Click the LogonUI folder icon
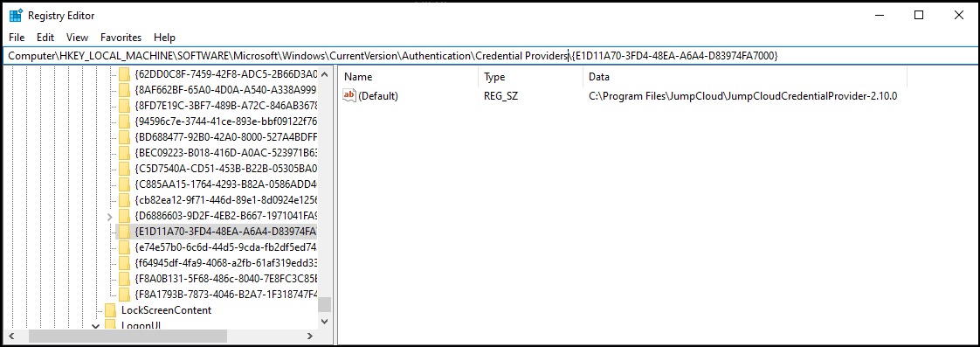 111,325
